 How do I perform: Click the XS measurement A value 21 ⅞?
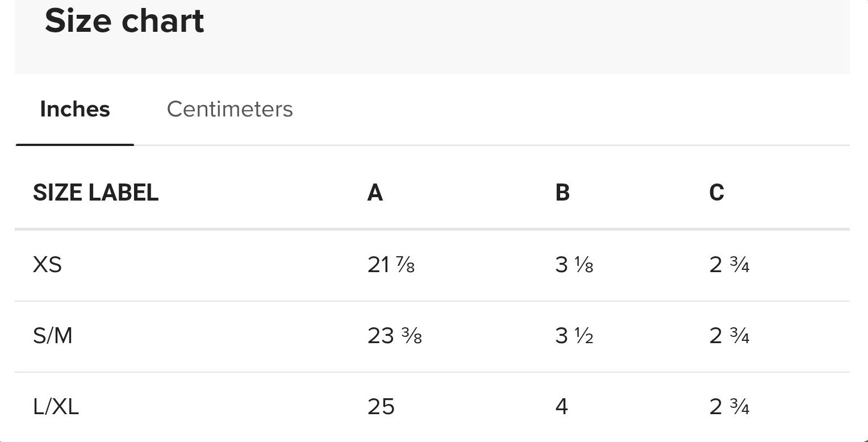coord(391,265)
